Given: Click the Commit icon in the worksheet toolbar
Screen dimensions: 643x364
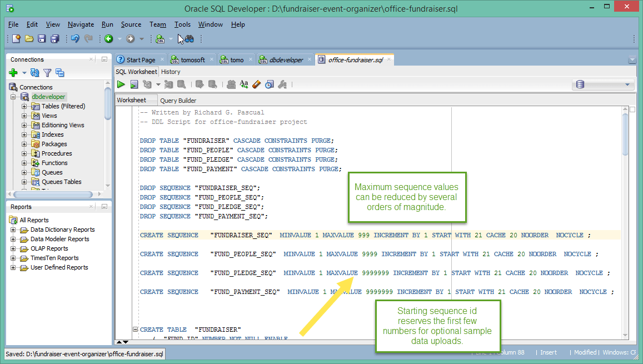Looking at the screenshot, I should pos(200,84).
